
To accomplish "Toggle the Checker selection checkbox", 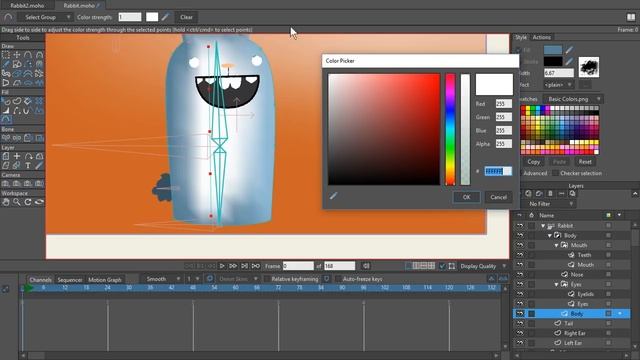I will pyautogui.click(x=555, y=173).
